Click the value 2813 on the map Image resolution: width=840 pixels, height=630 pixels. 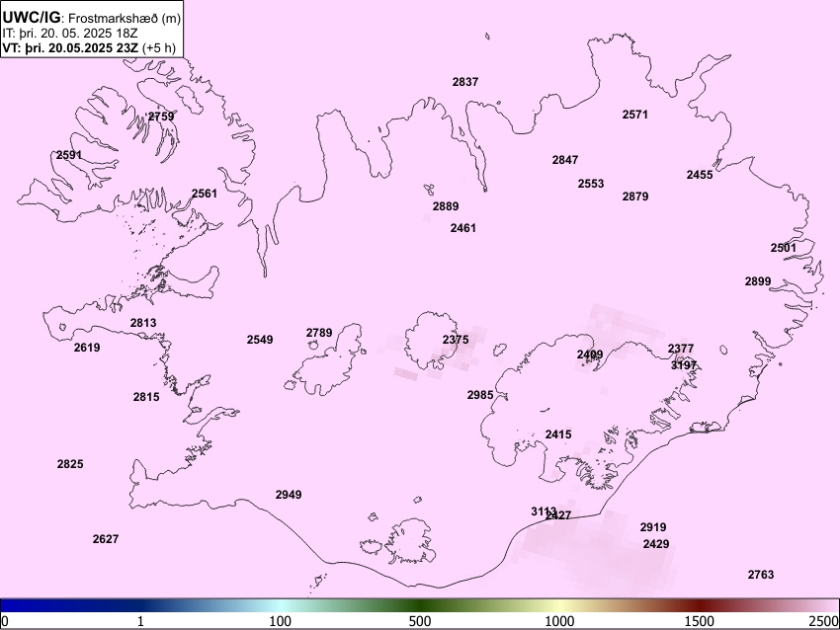click(x=143, y=323)
